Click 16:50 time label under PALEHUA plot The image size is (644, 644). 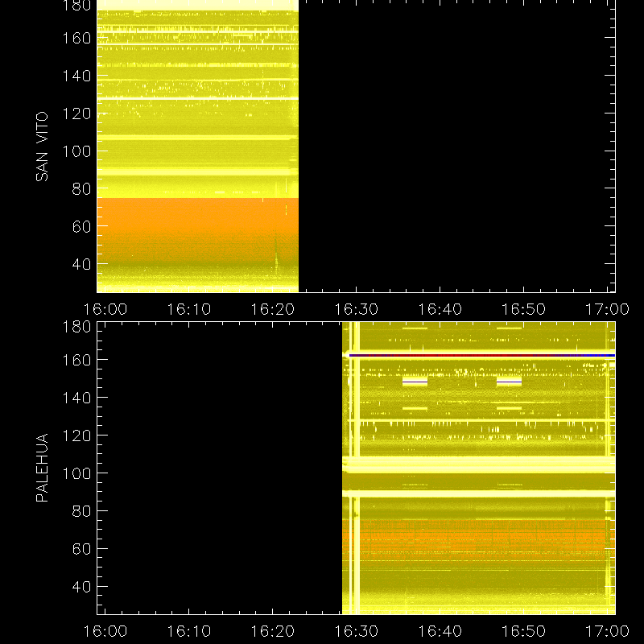[524, 631]
